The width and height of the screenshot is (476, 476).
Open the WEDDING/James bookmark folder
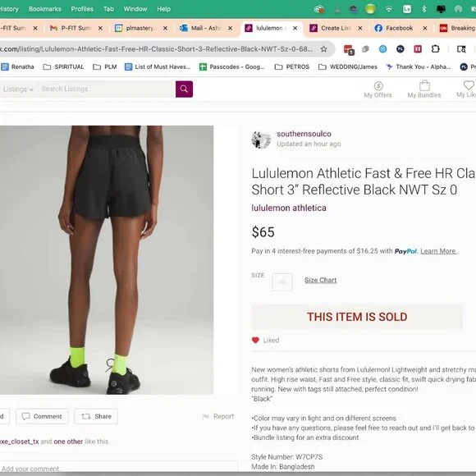coord(348,66)
